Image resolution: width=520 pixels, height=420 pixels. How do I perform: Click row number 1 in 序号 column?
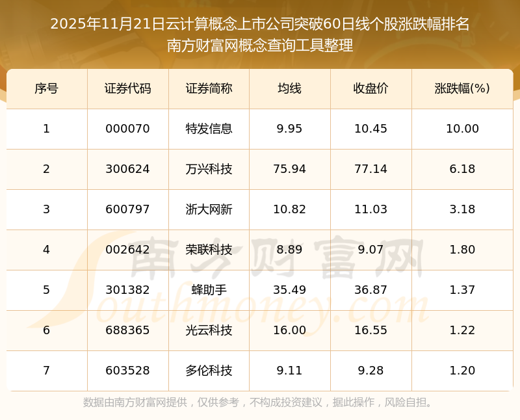(46, 129)
